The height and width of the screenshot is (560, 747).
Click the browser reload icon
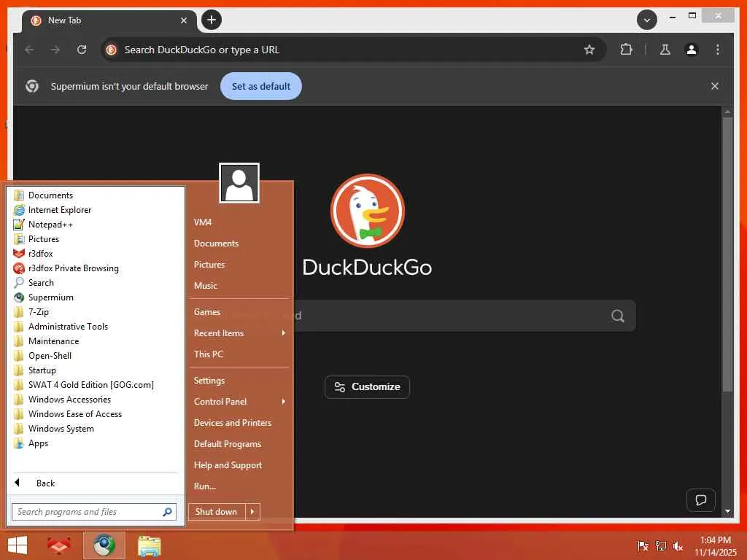(x=82, y=50)
